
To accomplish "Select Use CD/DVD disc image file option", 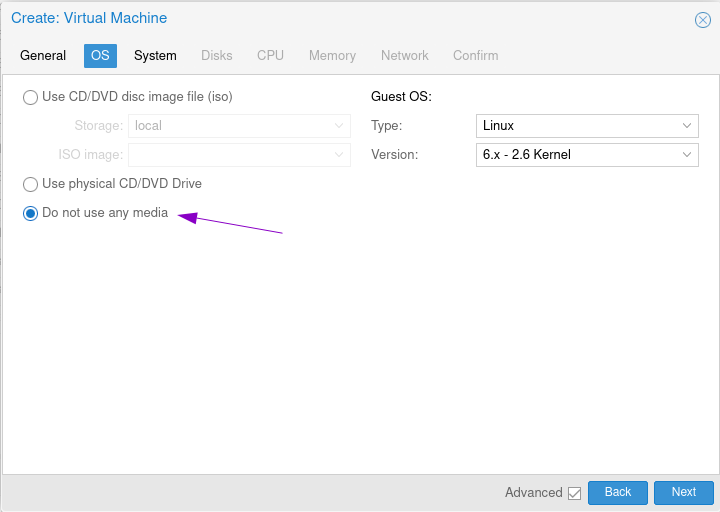I will coord(31,98).
